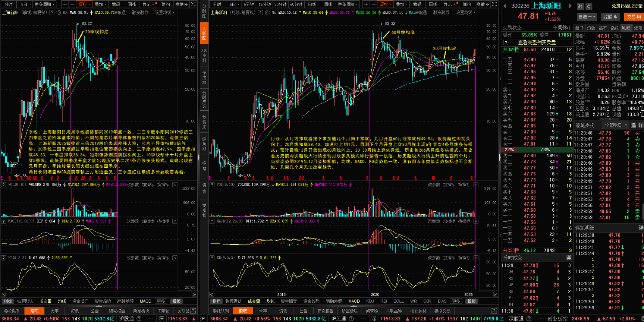Click 提醒 bell button

tap(610, 16)
